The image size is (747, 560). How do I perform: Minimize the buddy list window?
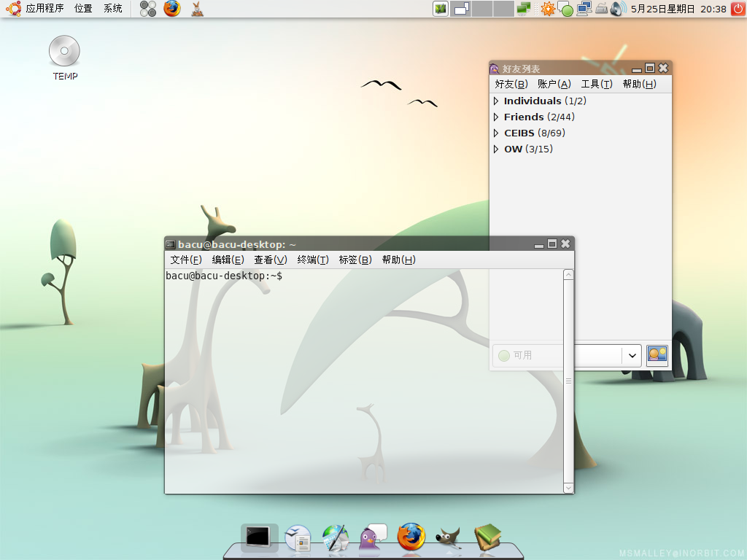tap(636, 69)
